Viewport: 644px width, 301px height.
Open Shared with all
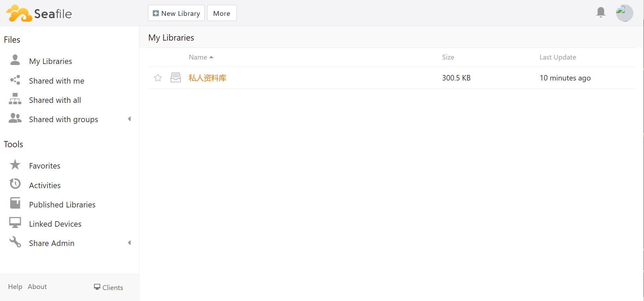pos(55,100)
